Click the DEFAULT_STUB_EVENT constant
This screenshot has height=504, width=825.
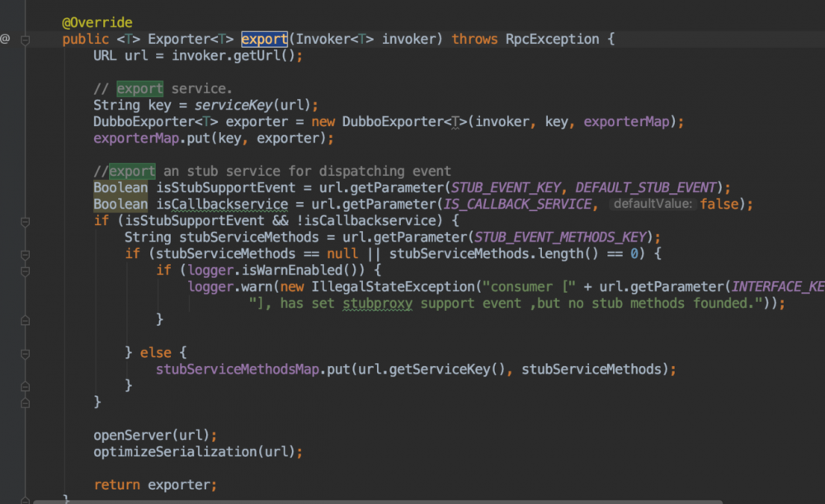646,188
